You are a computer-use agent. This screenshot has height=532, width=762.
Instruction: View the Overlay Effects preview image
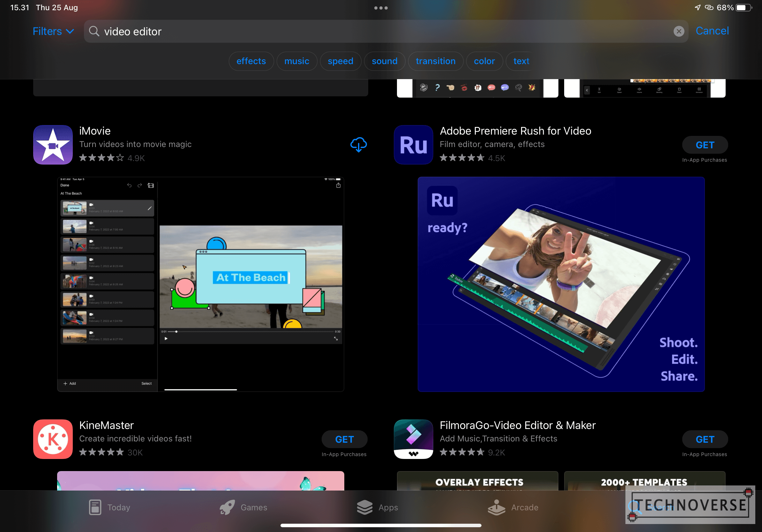pos(477,481)
